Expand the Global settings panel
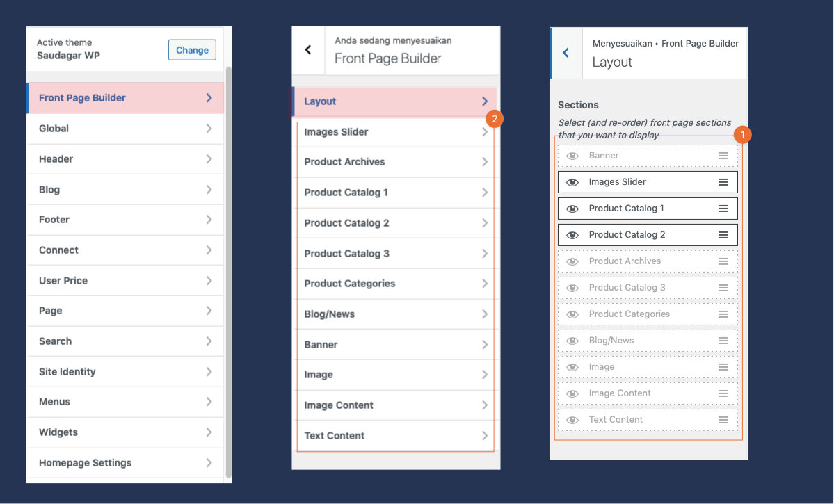 pyautogui.click(x=125, y=129)
